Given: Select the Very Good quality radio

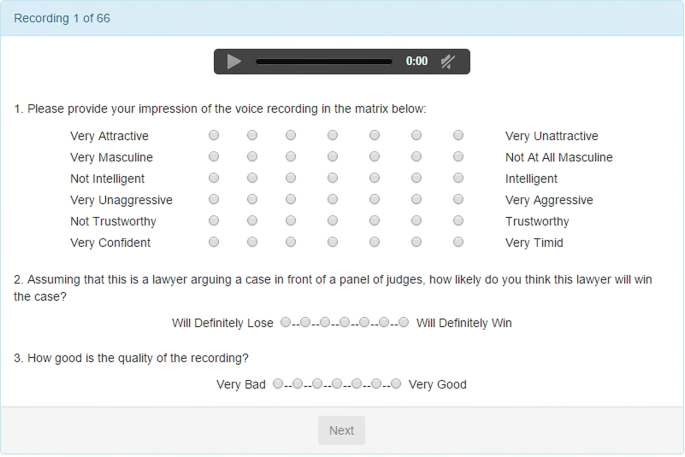Looking at the screenshot, I should [396, 384].
